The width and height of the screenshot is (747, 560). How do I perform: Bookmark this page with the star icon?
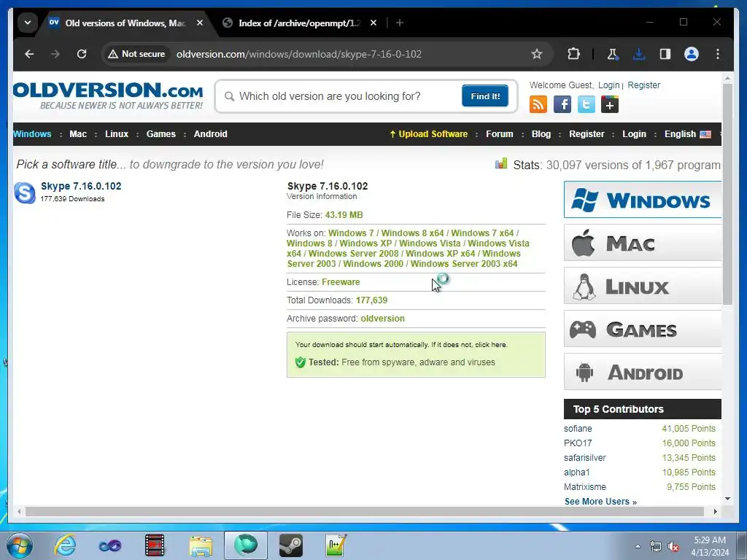[x=537, y=54]
